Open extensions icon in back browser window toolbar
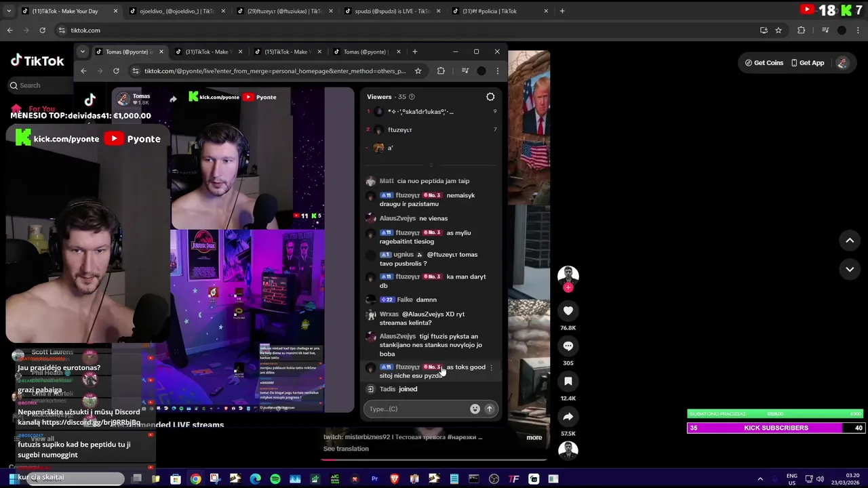The image size is (868, 488). point(801,30)
